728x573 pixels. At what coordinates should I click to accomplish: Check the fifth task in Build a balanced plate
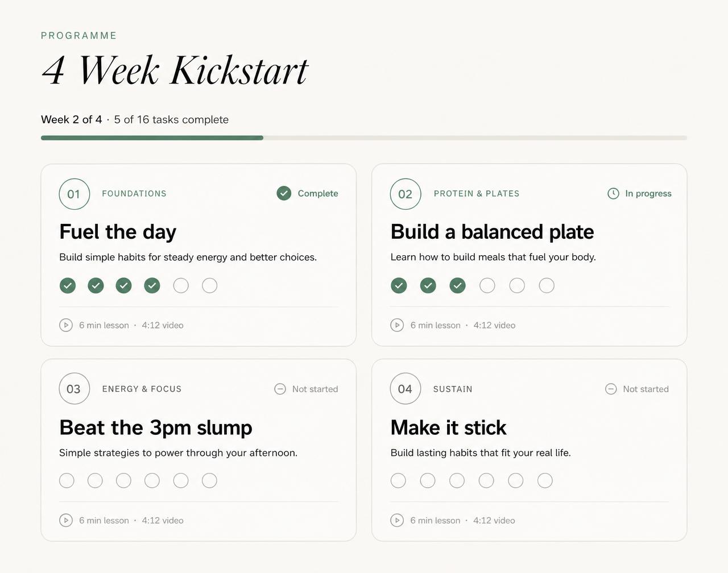517,285
